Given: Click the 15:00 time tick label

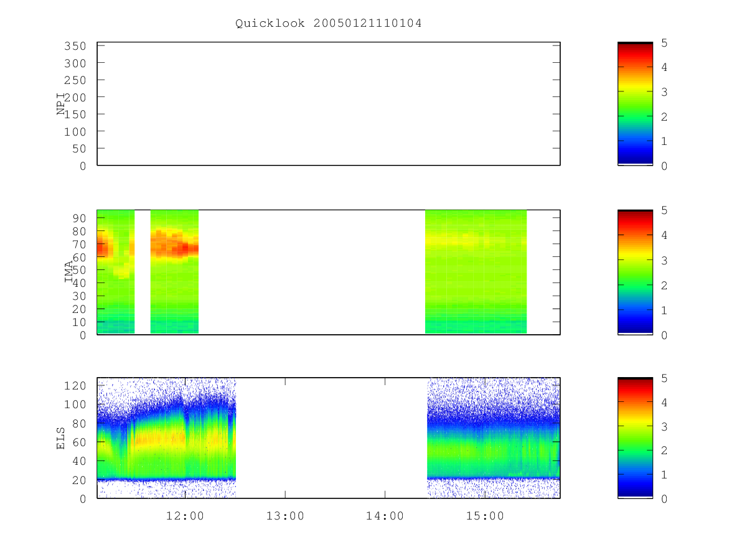Looking at the screenshot, I should coord(485,516).
